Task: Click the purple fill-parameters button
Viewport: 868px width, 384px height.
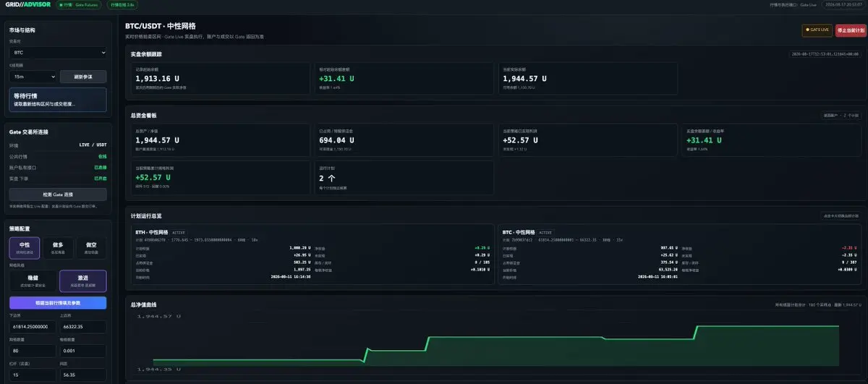Action: pos(58,302)
